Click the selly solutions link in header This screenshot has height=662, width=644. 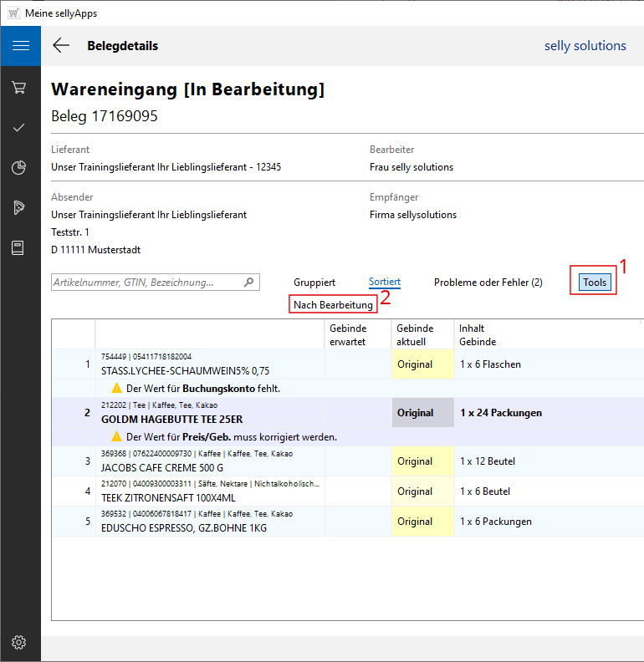585,46
